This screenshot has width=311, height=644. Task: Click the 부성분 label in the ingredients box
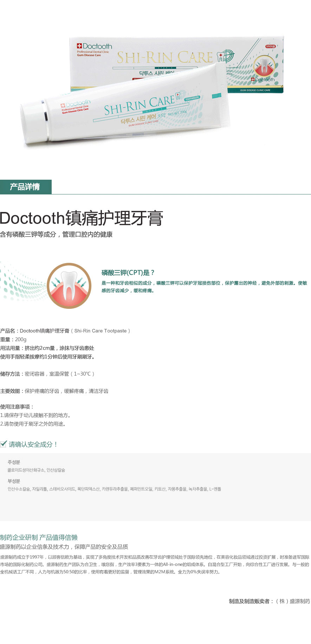tap(14, 481)
